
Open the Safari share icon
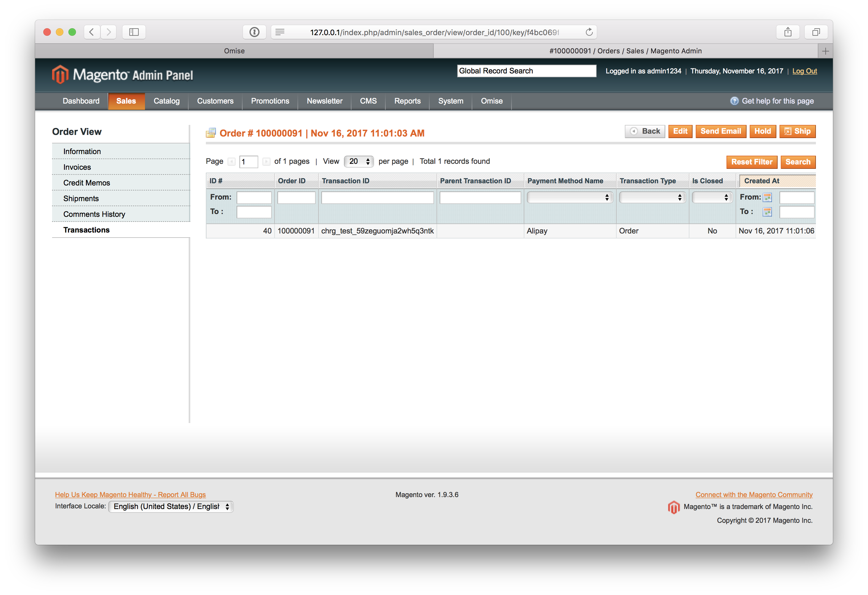tap(788, 32)
